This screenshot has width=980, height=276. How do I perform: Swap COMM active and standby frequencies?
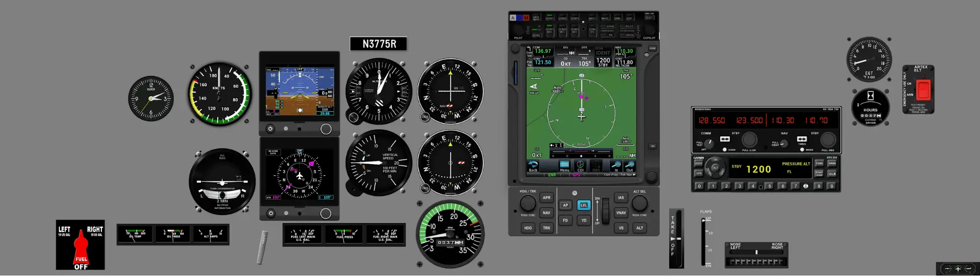point(725,139)
